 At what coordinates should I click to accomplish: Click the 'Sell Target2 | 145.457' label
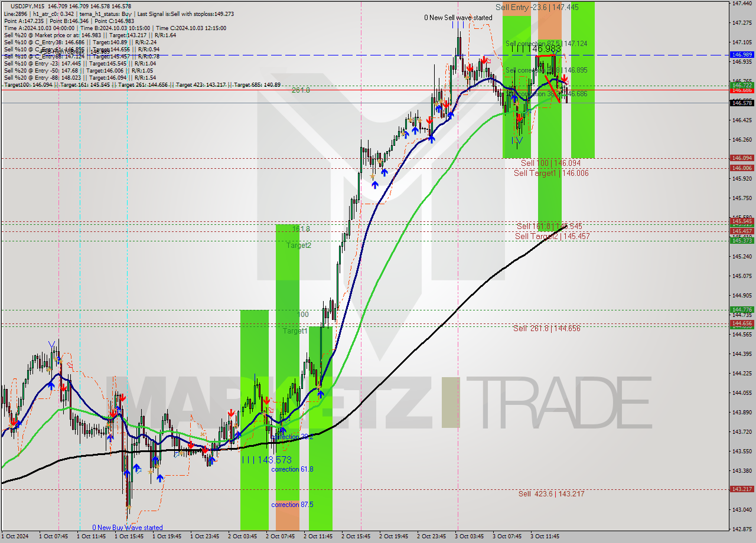point(552,236)
